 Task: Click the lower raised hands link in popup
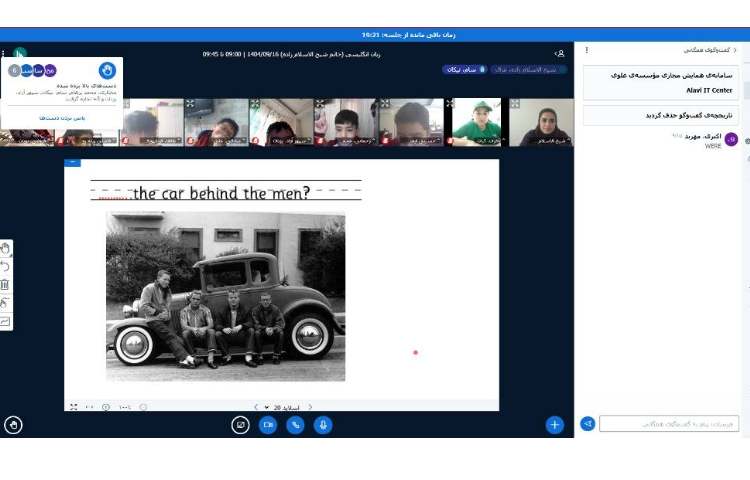(62, 118)
